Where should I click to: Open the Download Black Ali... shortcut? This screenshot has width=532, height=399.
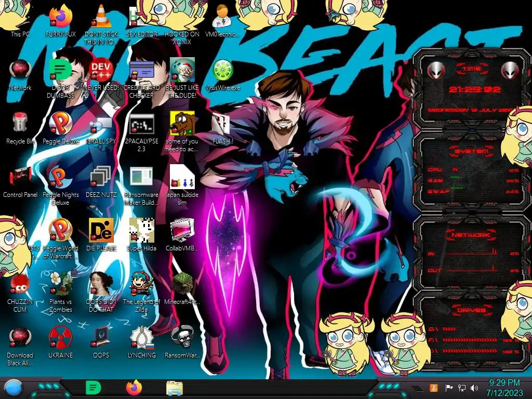tap(20, 346)
